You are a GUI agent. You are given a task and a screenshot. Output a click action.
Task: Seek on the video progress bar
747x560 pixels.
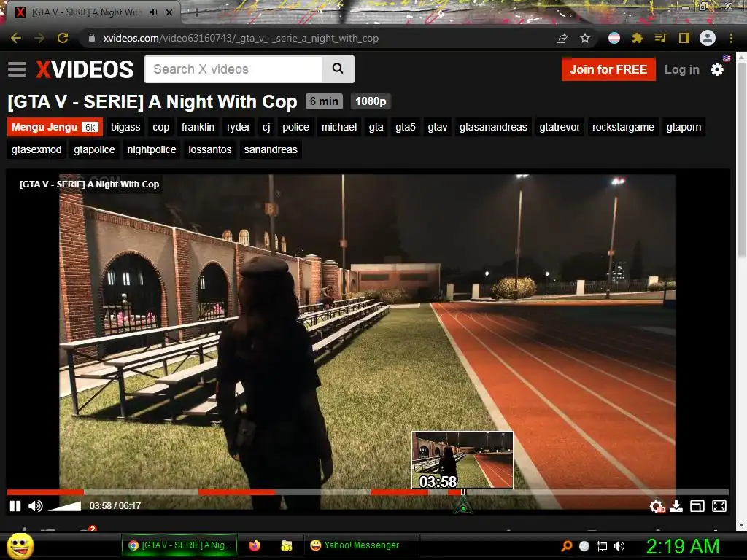[368, 492]
